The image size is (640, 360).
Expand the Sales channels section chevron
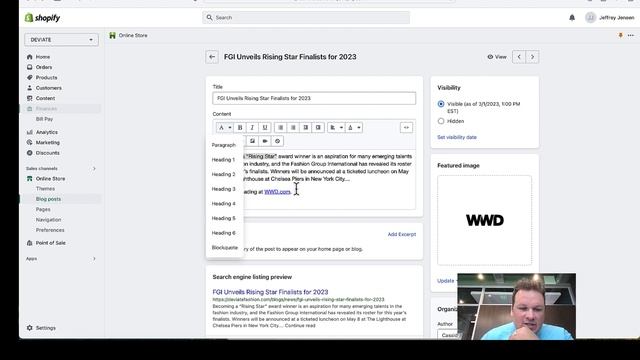(94, 169)
